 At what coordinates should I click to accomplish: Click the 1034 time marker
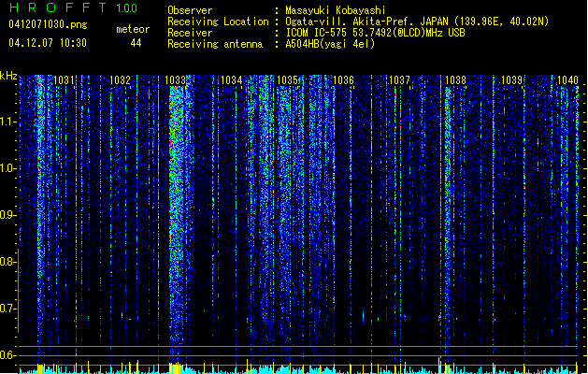coord(232,80)
